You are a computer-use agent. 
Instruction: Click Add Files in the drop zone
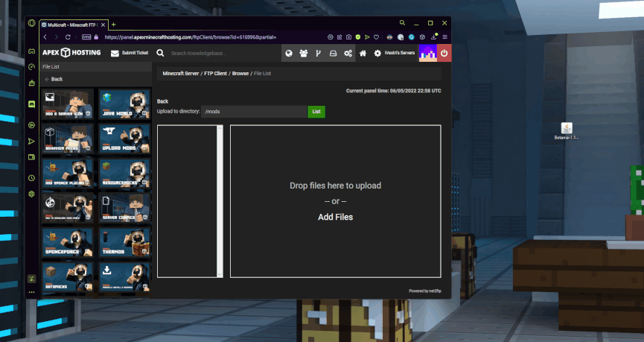pyautogui.click(x=335, y=217)
